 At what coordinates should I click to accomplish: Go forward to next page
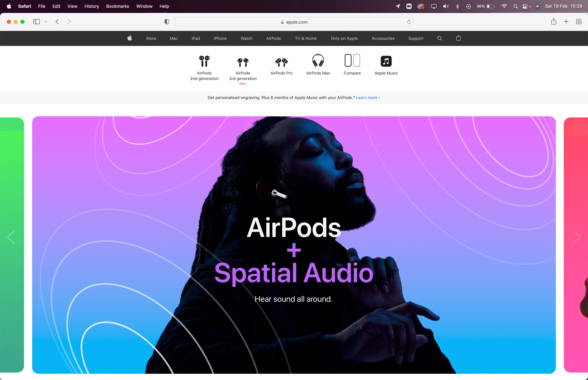coord(69,22)
